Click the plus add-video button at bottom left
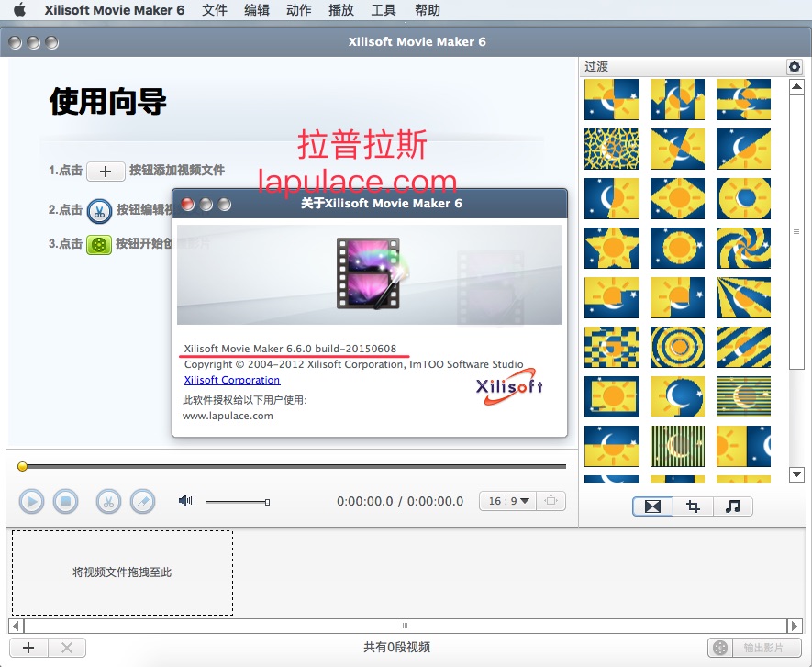The height and width of the screenshot is (667, 812). click(28, 648)
